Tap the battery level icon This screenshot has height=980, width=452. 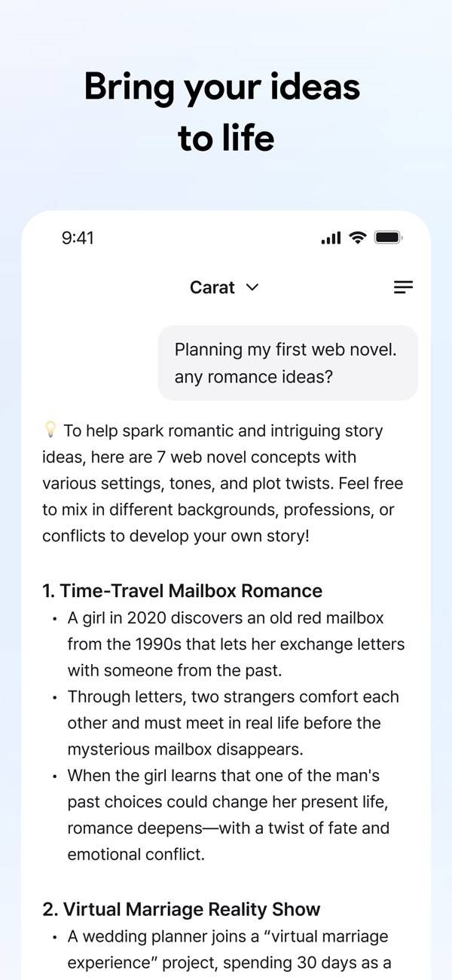tap(389, 237)
